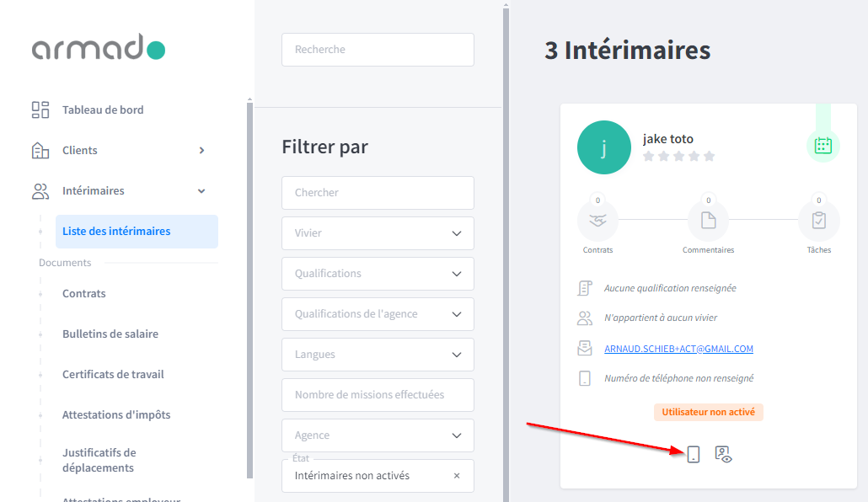Expand the Clients menu chevron
Screen dimensions: 868x502
[201, 150]
